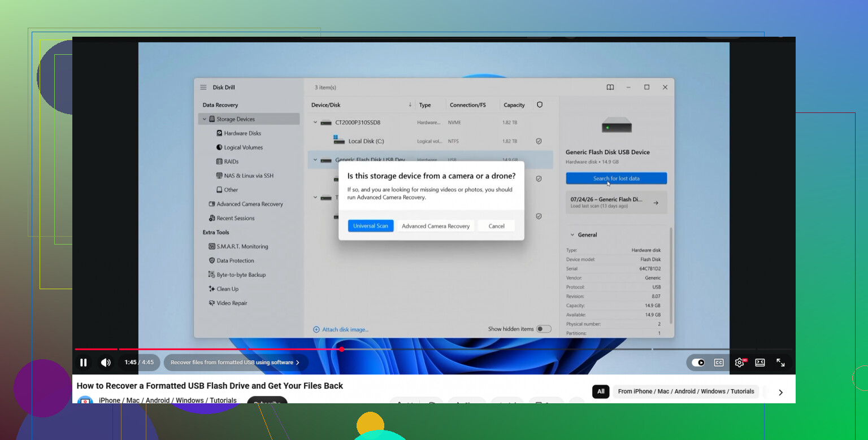The image size is (868, 440).
Task: Click the revision value 8.07
Action: (x=656, y=296)
